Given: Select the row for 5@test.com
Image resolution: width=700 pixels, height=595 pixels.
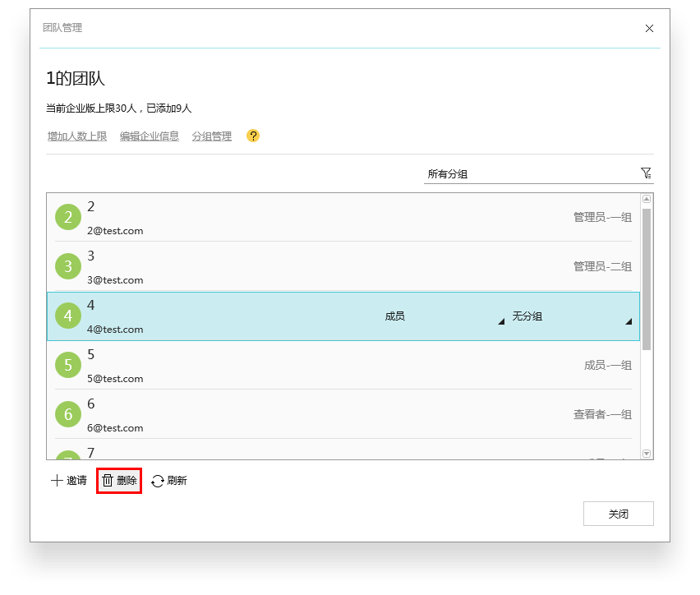Looking at the screenshot, I should tap(343, 366).
